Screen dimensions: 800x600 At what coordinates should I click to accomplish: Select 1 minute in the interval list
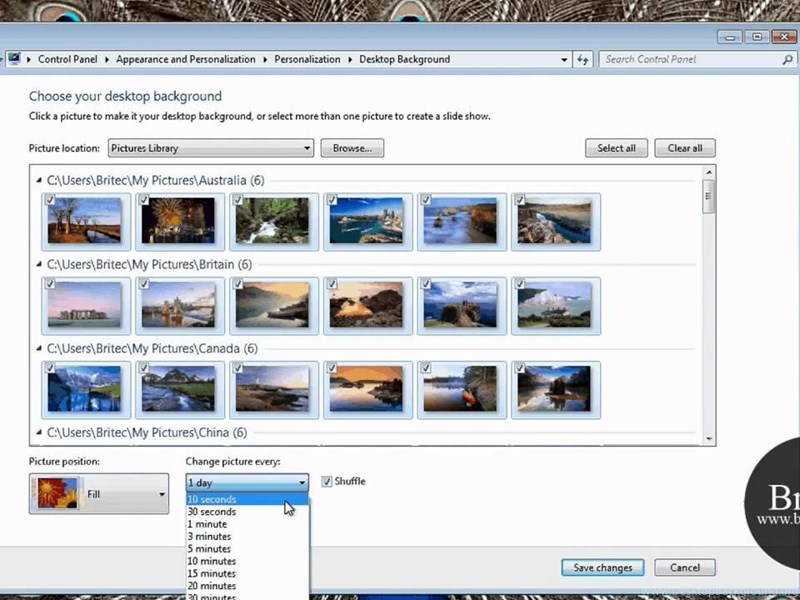pos(247,524)
